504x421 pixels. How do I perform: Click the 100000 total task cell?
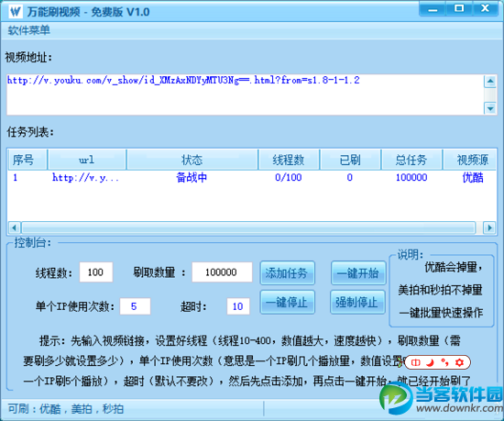pyautogui.click(x=411, y=178)
